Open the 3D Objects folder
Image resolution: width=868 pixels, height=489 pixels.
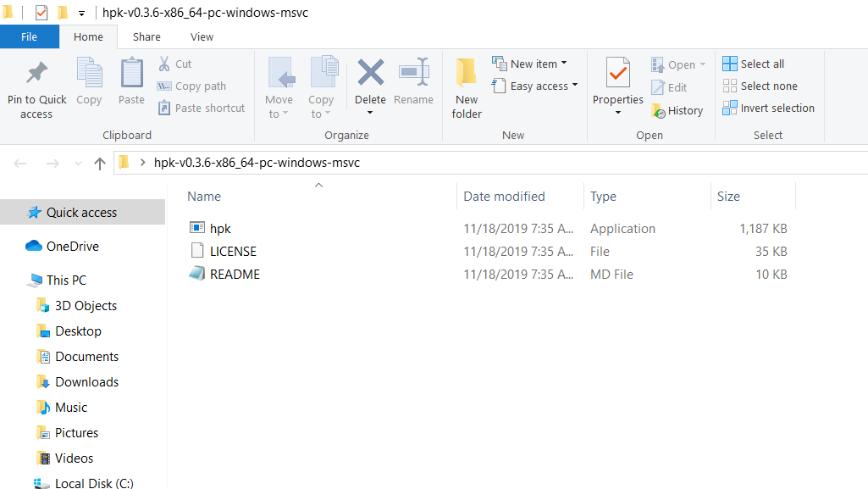[x=86, y=306]
